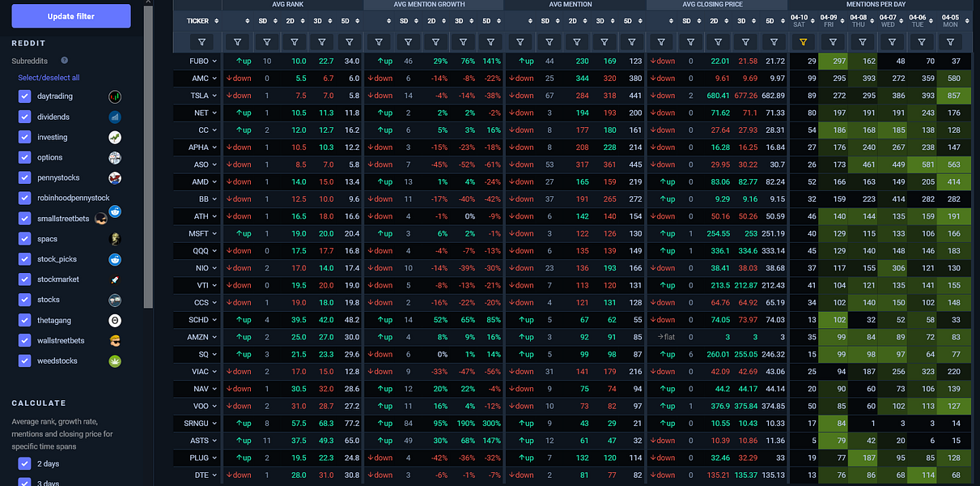Open the filter for the TICKER column

pyautogui.click(x=202, y=41)
